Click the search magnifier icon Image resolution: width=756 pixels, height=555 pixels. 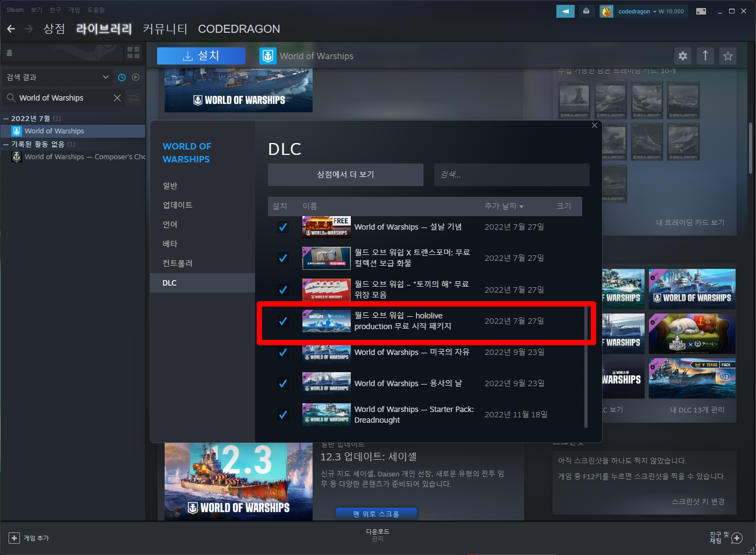[x=11, y=98]
